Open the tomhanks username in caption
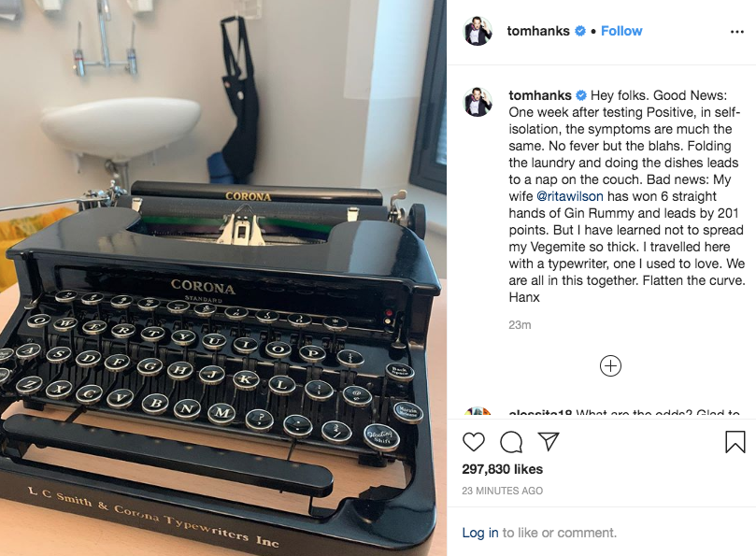The width and height of the screenshot is (756, 556). pos(540,95)
